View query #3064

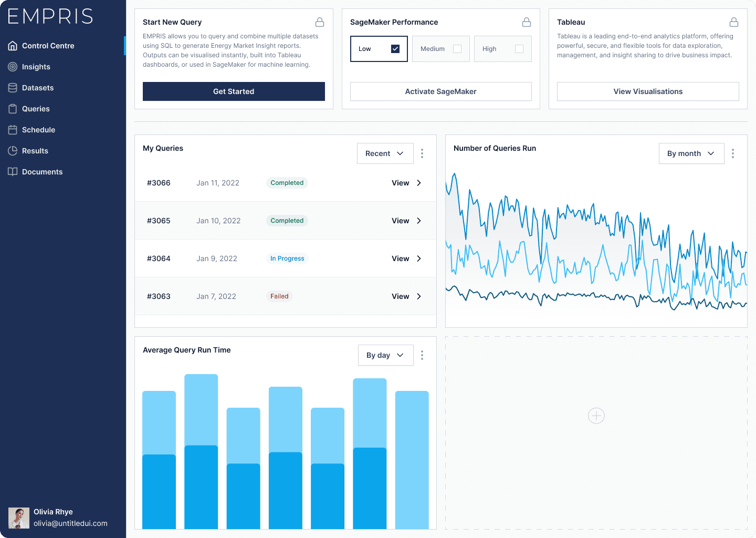[400, 258]
